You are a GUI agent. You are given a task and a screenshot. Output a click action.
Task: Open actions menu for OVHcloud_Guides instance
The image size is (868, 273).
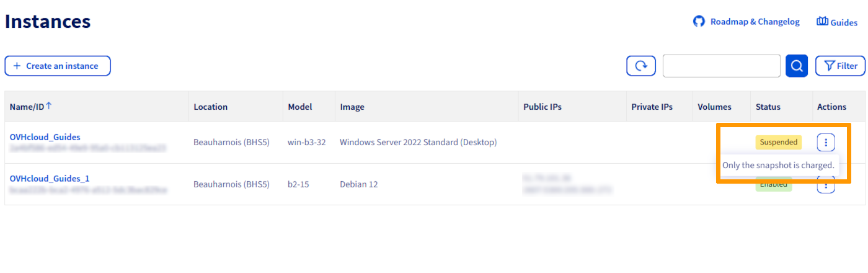[x=825, y=142]
